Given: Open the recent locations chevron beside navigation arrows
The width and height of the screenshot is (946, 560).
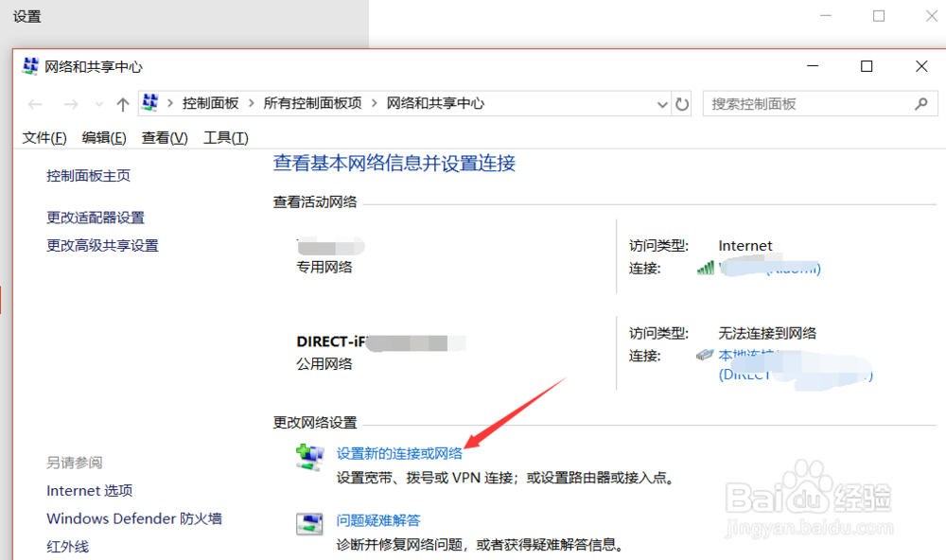Looking at the screenshot, I should point(98,104).
